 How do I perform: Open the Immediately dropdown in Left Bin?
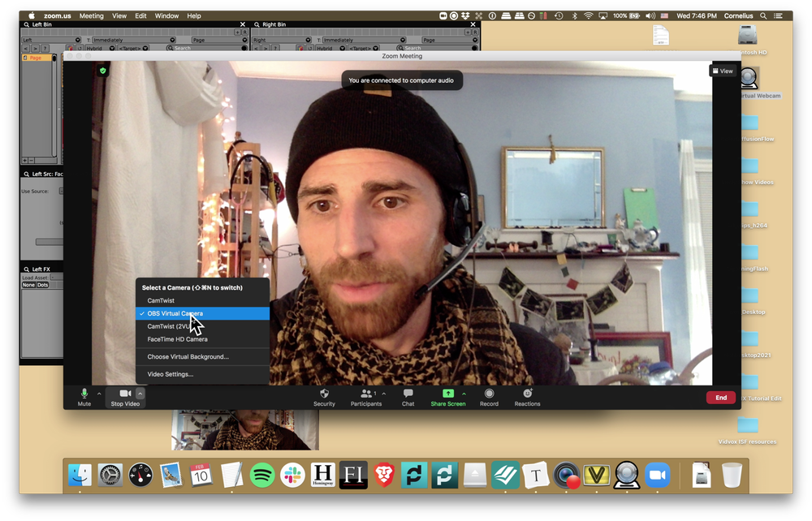click(x=134, y=40)
